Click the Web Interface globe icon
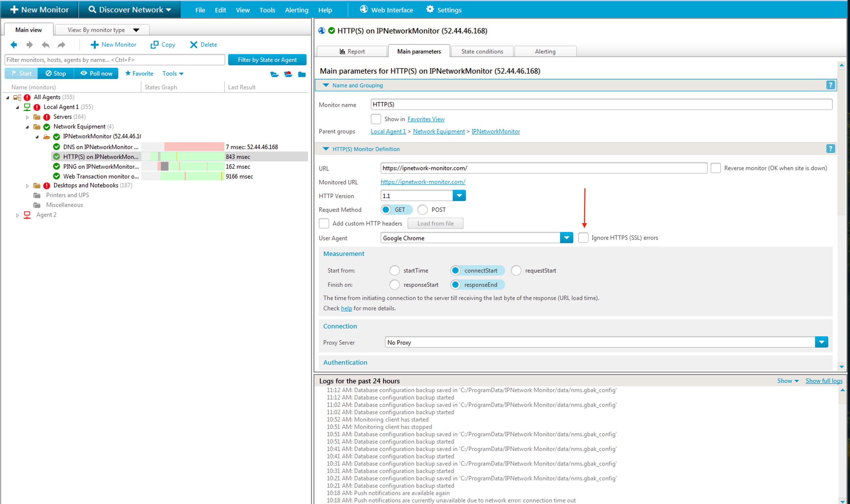This screenshot has height=504, width=850. [x=364, y=9]
